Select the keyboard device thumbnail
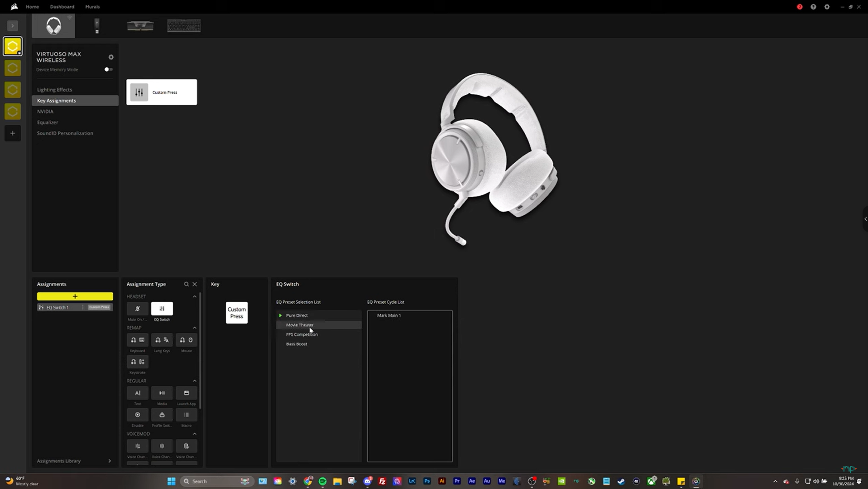Screen dimensions: 868x489 (x=184, y=26)
